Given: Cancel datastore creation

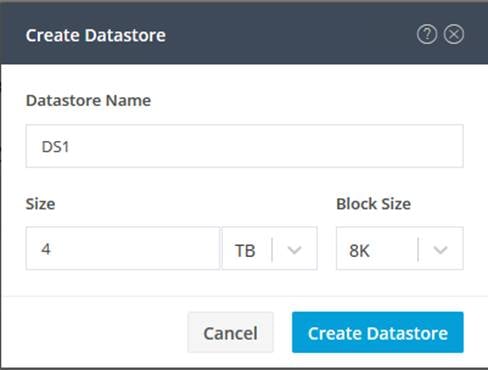Looking at the screenshot, I should click(230, 332).
